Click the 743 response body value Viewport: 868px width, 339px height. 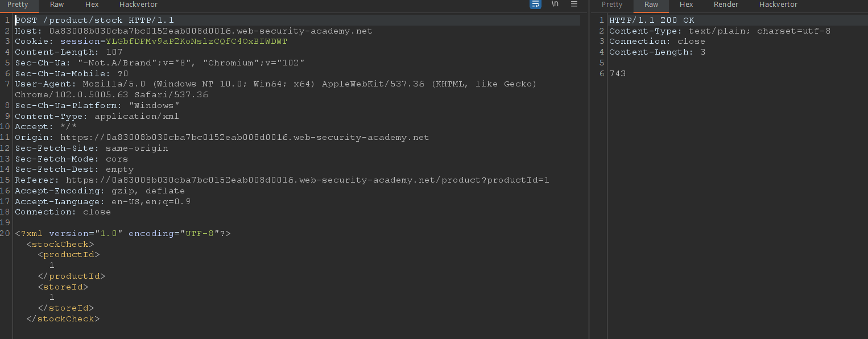coord(617,73)
